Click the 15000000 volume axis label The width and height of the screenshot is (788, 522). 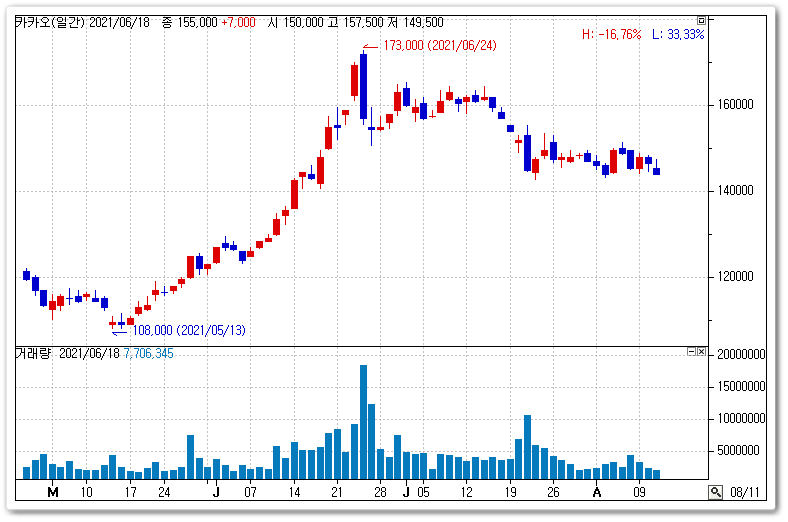coord(741,386)
